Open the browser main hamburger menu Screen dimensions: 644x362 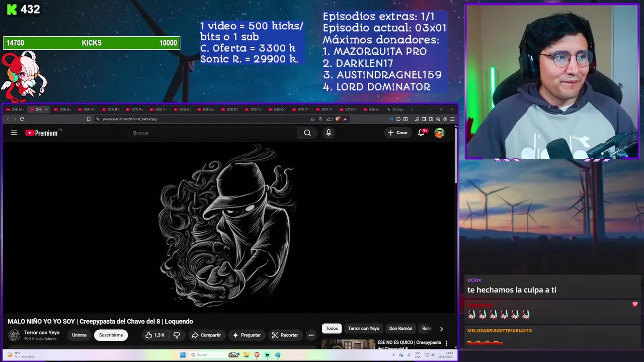[x=452, y=119]
